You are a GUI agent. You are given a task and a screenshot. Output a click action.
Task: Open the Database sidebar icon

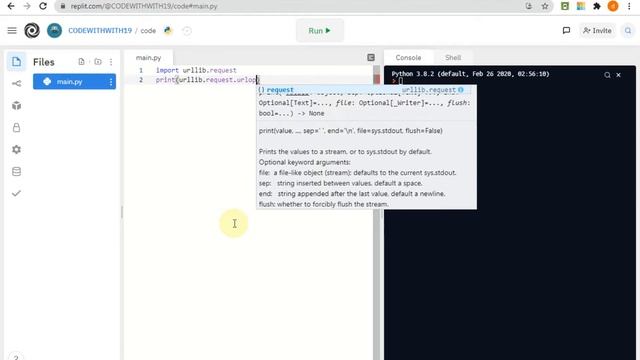pos(16,171)
